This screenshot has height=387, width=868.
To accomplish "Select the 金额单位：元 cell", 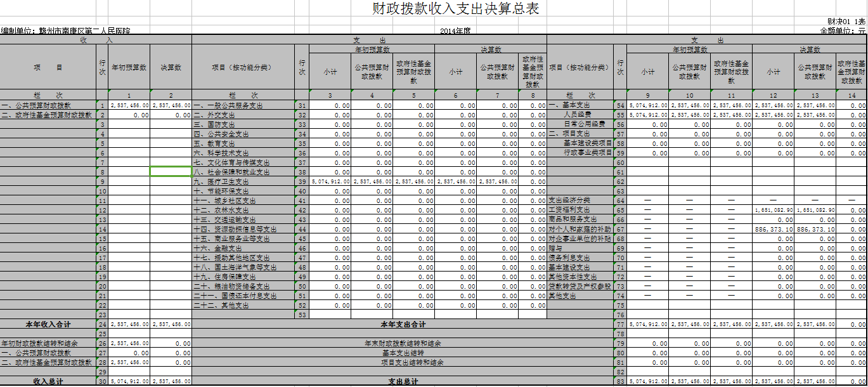I will pyautogui.click(x=843, y=30).
